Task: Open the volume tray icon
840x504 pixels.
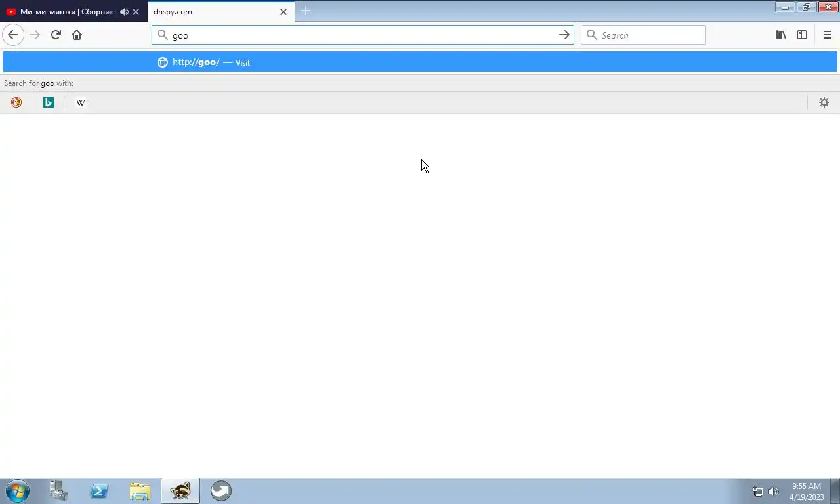Action: [774, 492]
